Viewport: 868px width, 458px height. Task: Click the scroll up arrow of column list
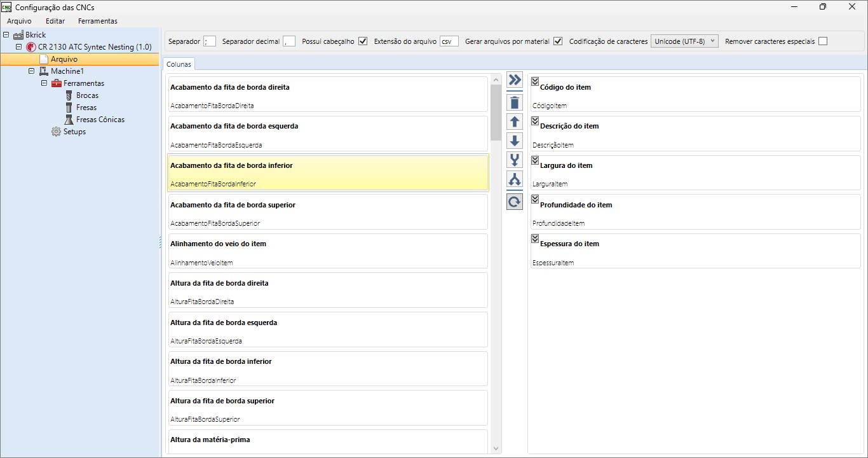pyautogui.click(x=496, y=80)
